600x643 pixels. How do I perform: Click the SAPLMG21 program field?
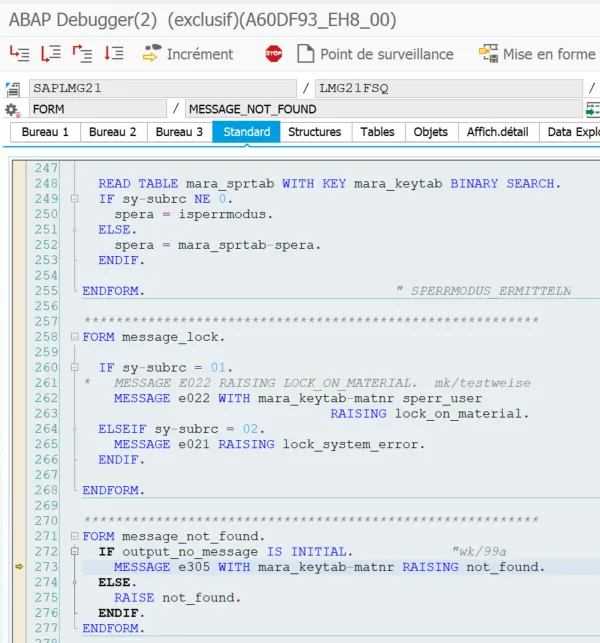[163, 88]
